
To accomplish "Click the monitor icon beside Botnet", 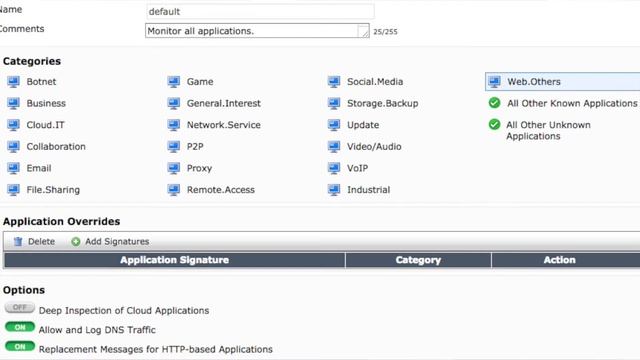I will (x=13, y=82).
